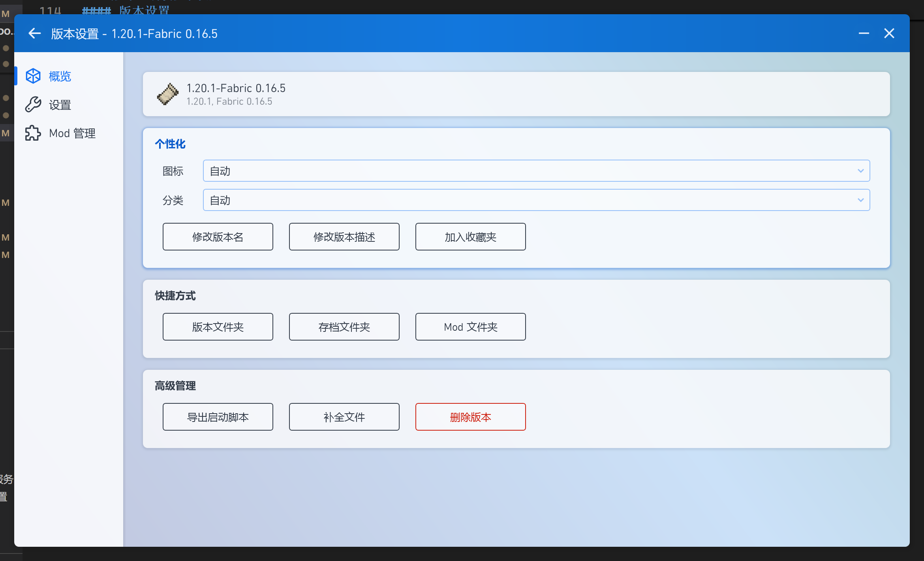
Task: Add version via 加入收藏夹 button
Action: [470, 237]
